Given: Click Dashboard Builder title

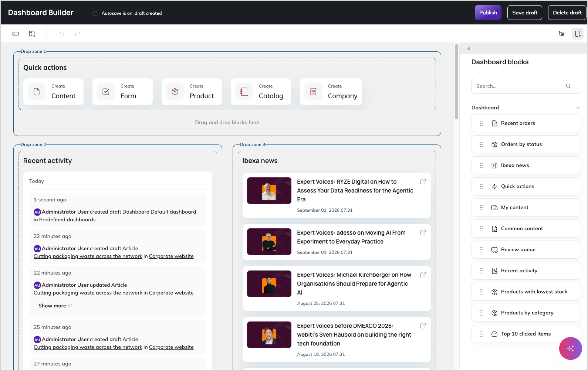Looking at the screenshot, I should (41, 13).
